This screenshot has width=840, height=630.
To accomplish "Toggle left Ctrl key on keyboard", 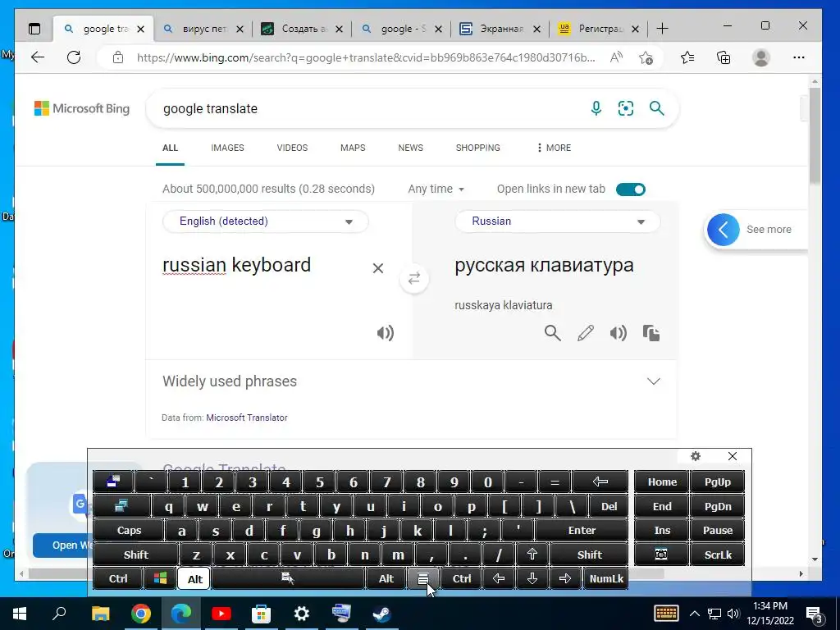I will tap(118, 578).
